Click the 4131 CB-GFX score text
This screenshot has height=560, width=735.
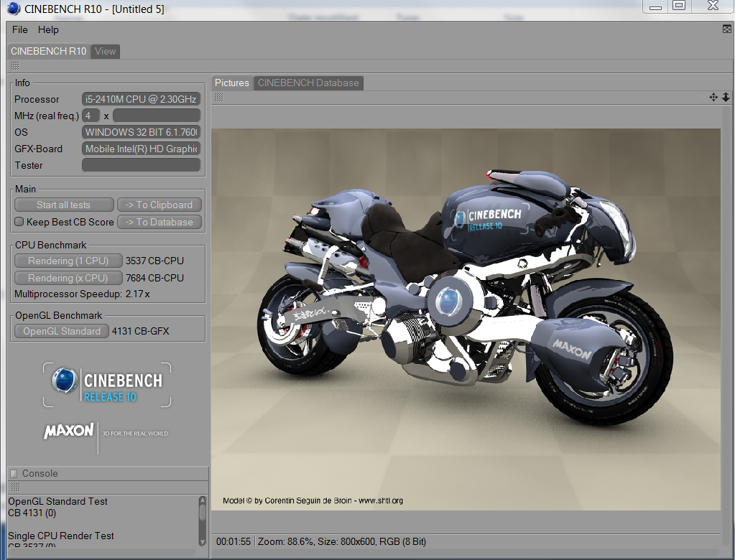pyautogui.click(x=141, y=331)
